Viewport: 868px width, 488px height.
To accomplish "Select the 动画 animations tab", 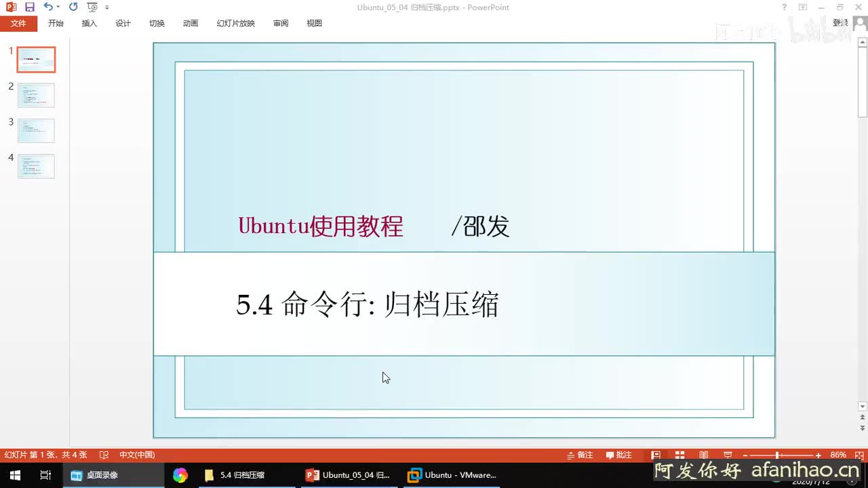I will click(x=191, y=23).
